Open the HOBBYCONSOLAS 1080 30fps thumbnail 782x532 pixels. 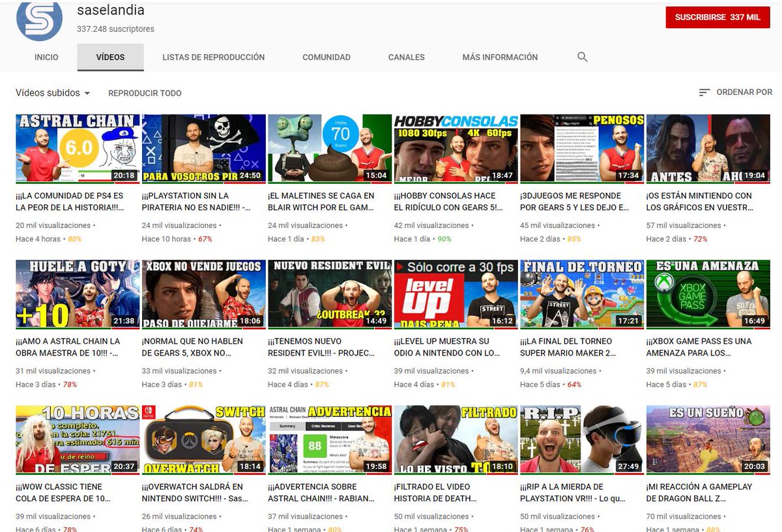[456, 149]
